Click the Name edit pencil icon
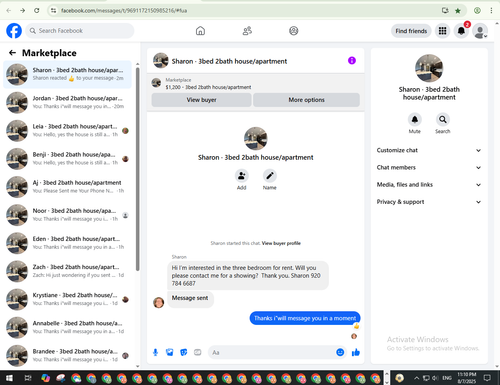This screenshot has width=500, height=385. click(x=270, y=176)
